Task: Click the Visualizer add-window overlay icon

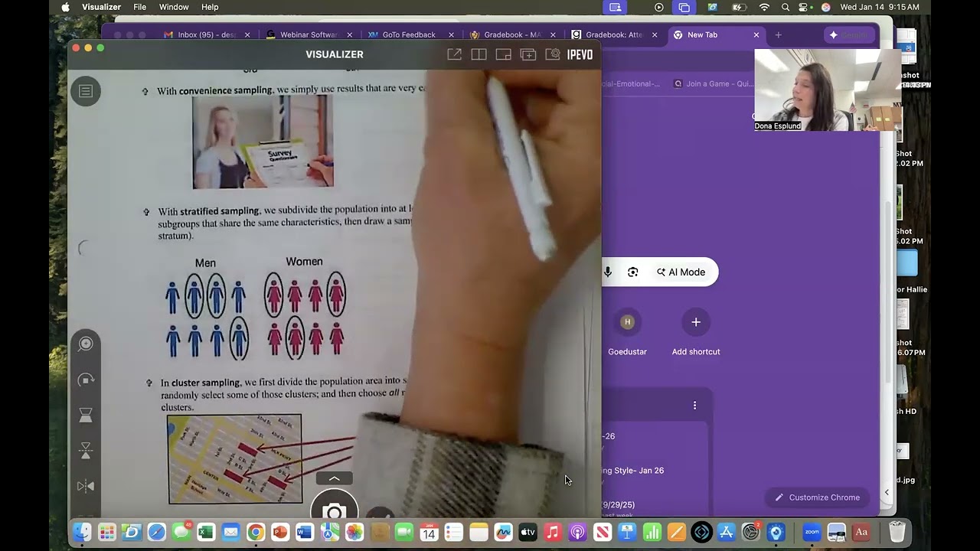Action: 528,54
